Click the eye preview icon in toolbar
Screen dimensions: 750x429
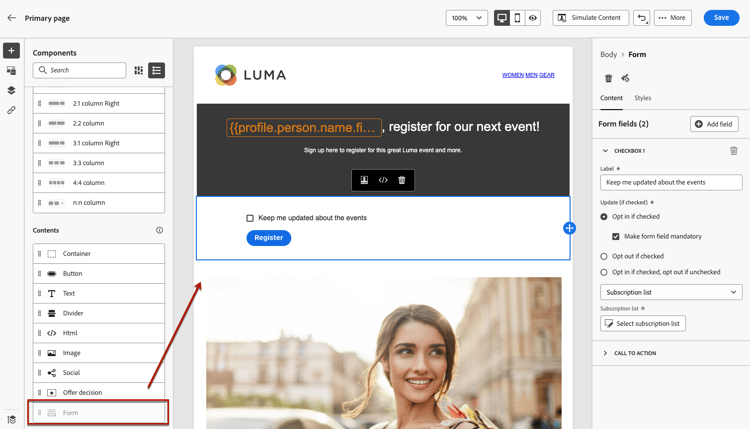(533, 18)
